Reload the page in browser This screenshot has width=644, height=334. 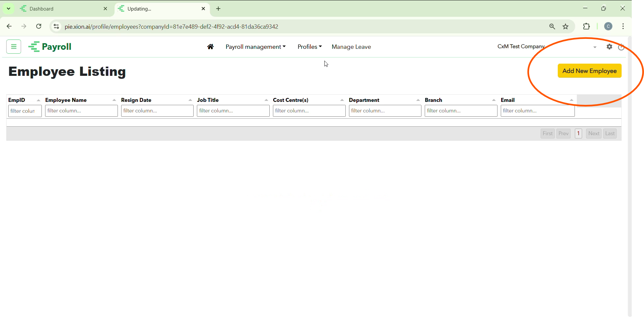pos(39,26)
